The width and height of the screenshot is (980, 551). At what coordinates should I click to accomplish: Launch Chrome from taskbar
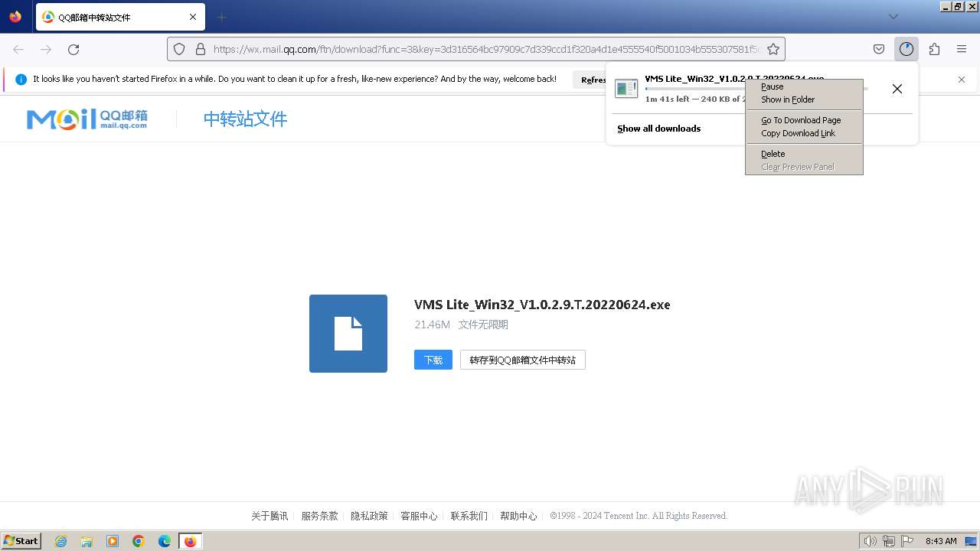tap(139, 541)
